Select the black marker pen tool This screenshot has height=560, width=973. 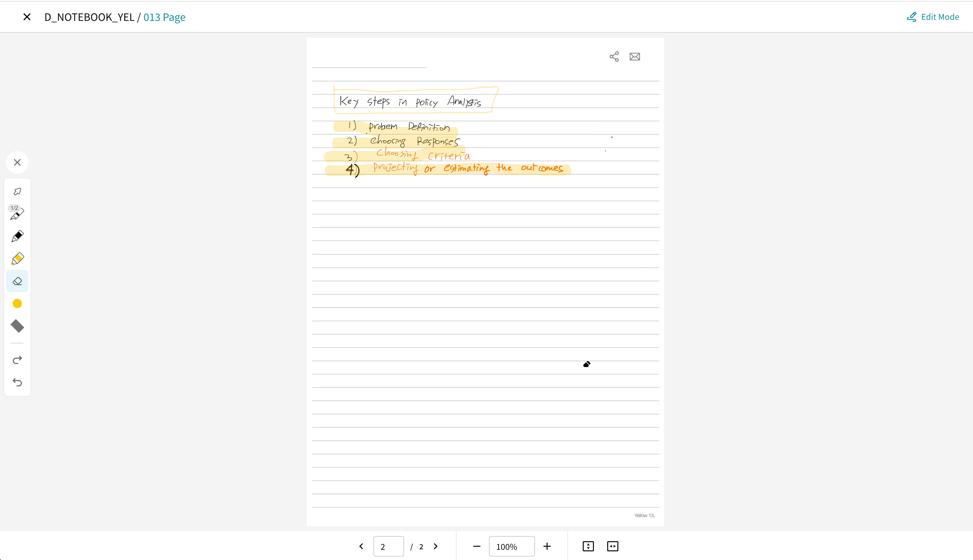pyautogui.click(x=17, y=236)
